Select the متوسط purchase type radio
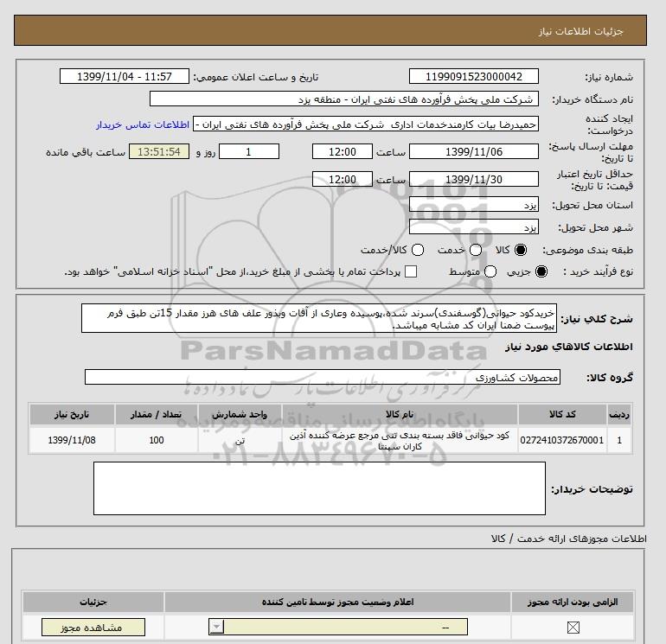The height and width of the screenshot is (644, 666). point(490,271)
